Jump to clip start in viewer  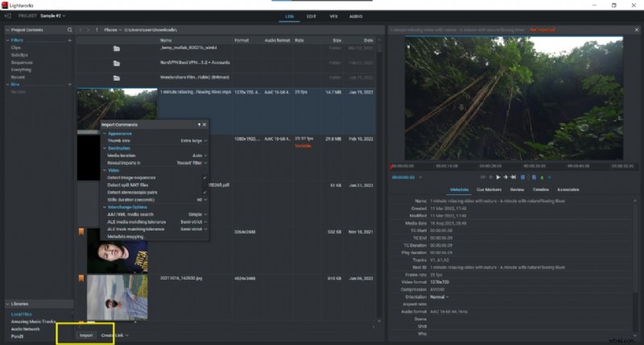point(483,177)
